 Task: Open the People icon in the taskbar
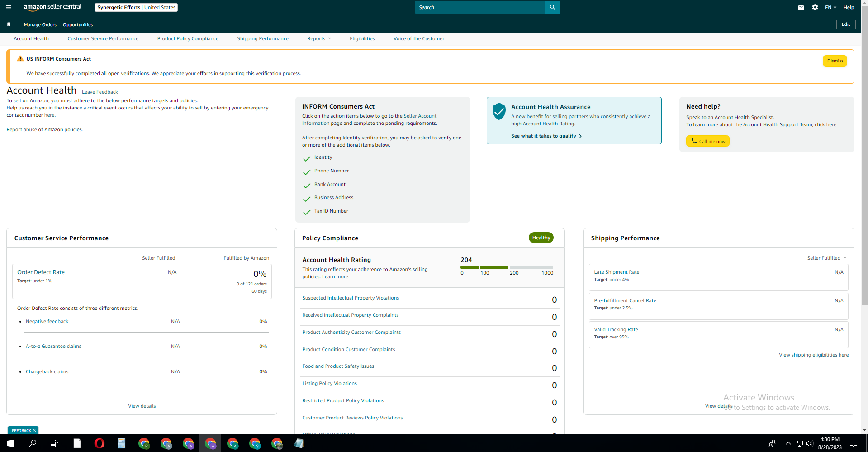click(x=772, y=443)
